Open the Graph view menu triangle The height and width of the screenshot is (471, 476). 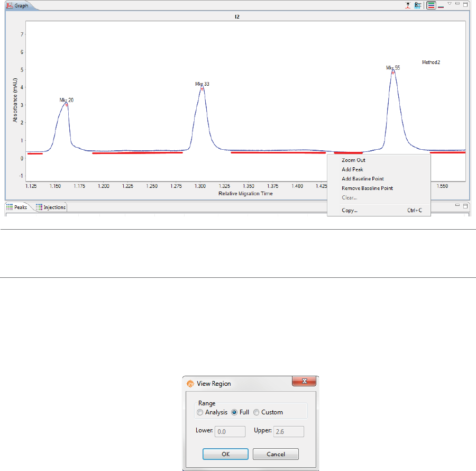[x=450, y=4]
